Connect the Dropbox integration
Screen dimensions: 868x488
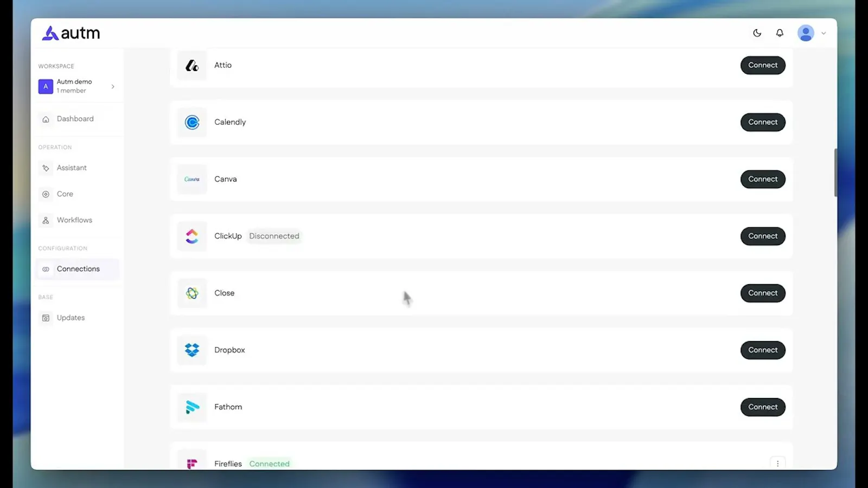pos(763,350)
